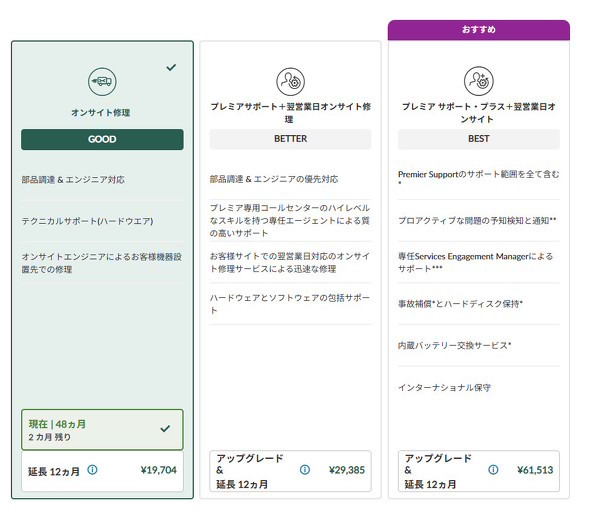Click the インターナショナル保守 feature row
Screen dimensions: 590x512
point(479,387)
